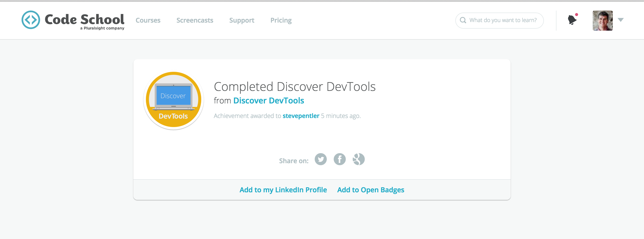This screenshot has height=239, width=644.
Task: Click Add to Open Badges
Action: pos(371,190)
